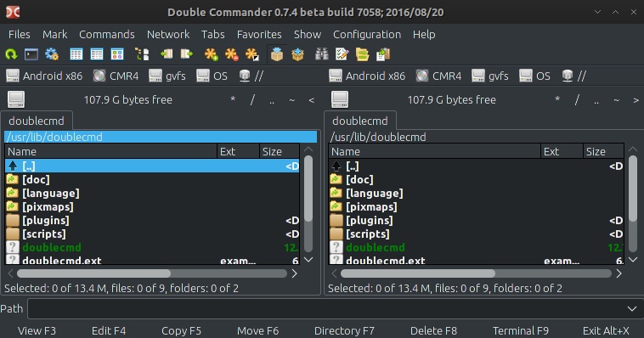This screenshot has height=338, width=644.
Task: Click the left panel horizontal scrollbar thumb
Action: click(x=93, y=273)
